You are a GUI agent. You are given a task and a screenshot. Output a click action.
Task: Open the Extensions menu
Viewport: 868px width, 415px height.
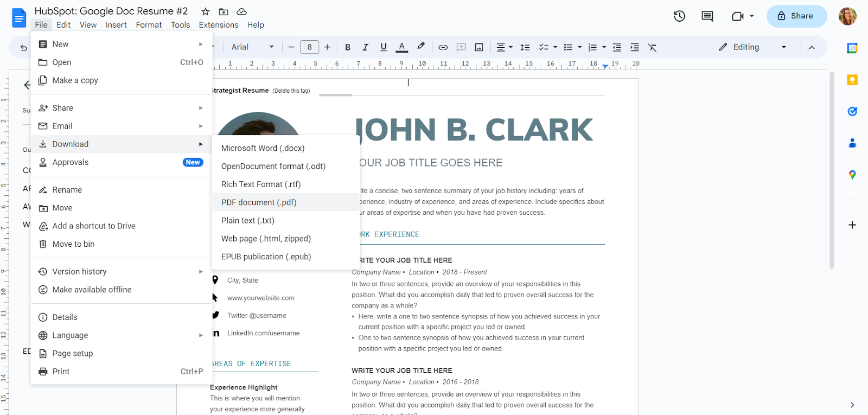click(219, 25)
